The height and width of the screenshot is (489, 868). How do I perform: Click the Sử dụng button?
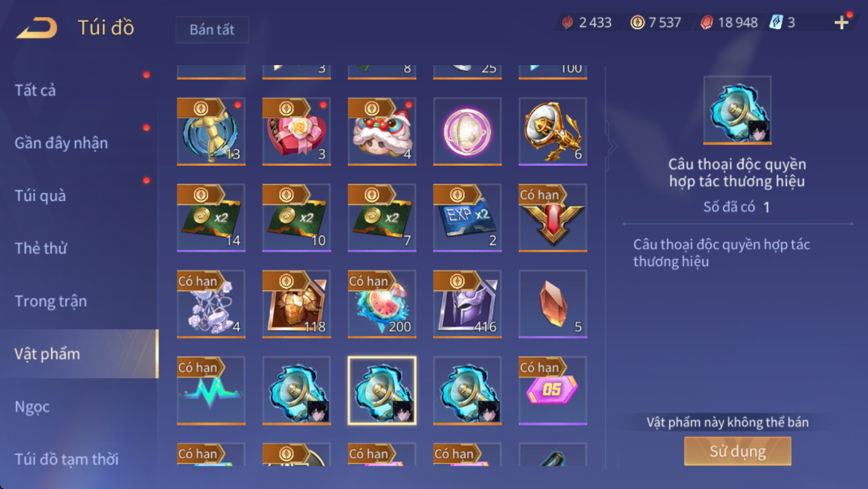coord(737,450)
